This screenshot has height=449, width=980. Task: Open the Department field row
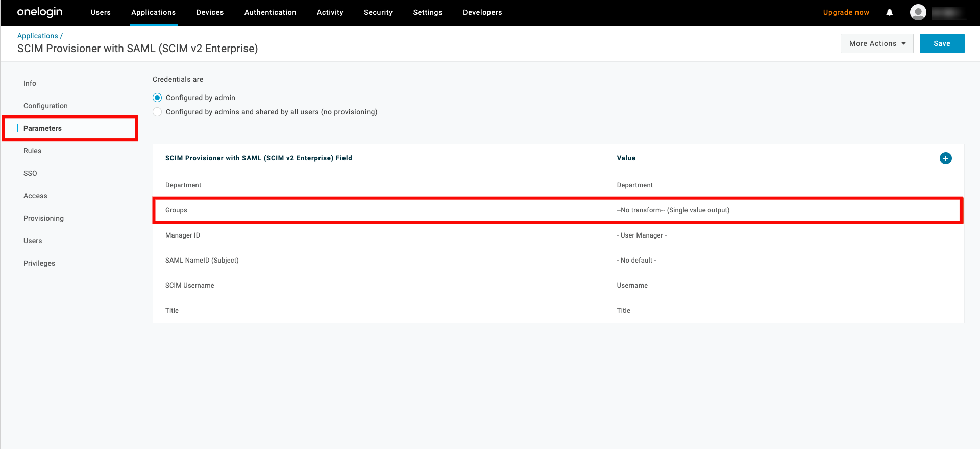tap(558, 185)
